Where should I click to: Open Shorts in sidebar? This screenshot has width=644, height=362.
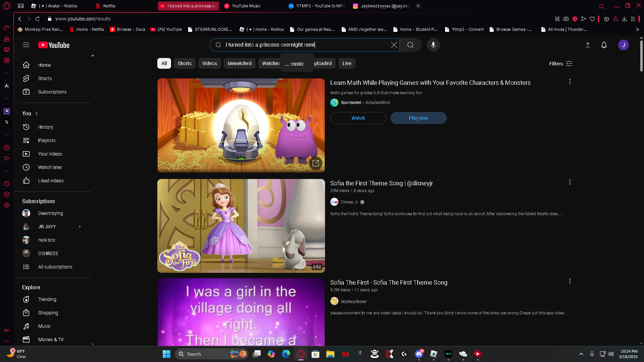pos(54,78)
